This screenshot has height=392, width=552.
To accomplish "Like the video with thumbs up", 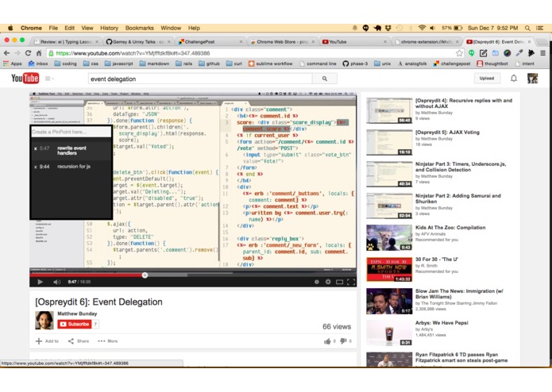I will [327, 341].
